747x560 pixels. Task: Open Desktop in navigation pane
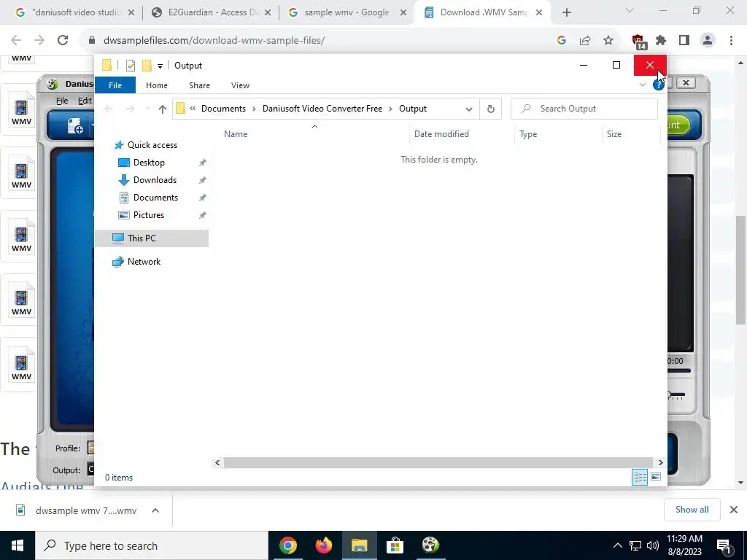click(149, 163)
